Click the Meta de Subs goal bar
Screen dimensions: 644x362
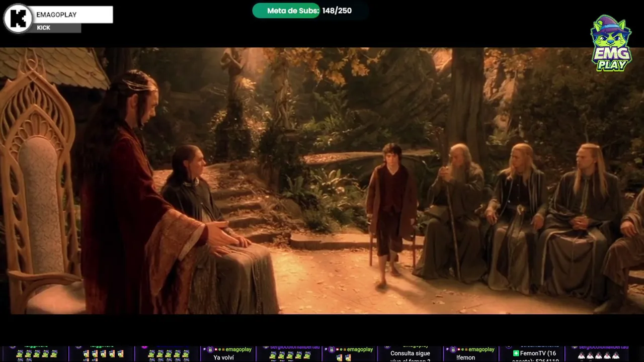click(x=309, y=11)
